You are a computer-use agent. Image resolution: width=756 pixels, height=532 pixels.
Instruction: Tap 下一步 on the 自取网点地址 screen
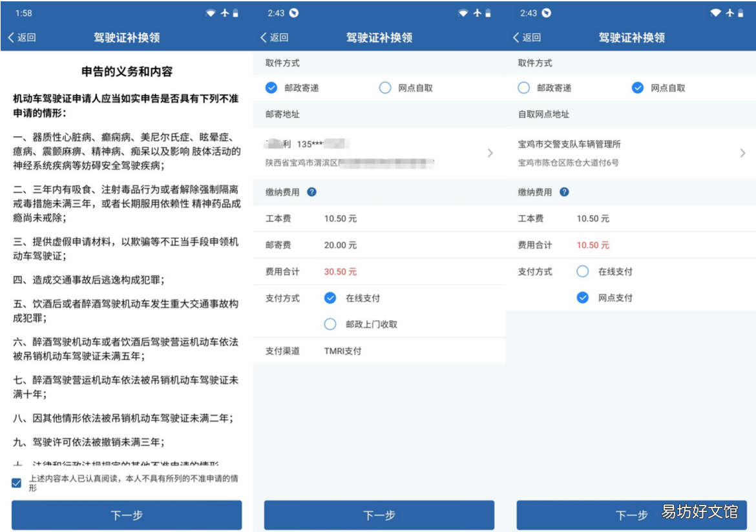pos(631,515)
